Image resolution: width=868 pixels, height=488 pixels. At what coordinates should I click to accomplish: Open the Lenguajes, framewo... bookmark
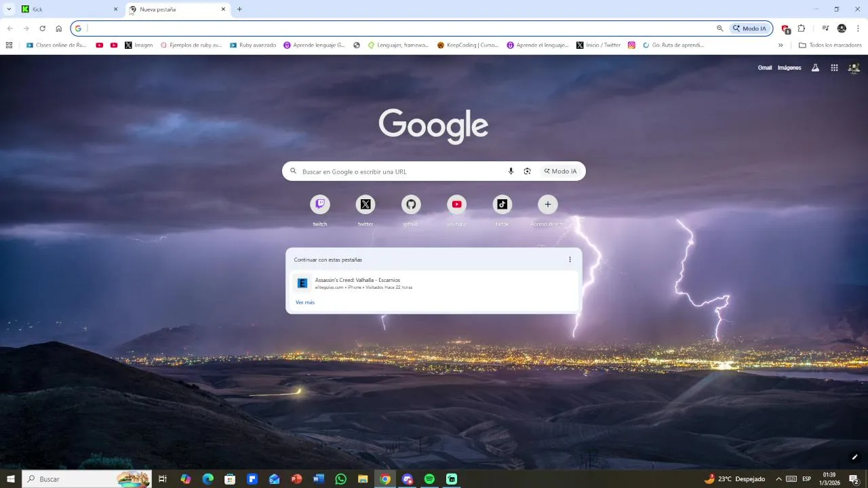click(398, 45)
